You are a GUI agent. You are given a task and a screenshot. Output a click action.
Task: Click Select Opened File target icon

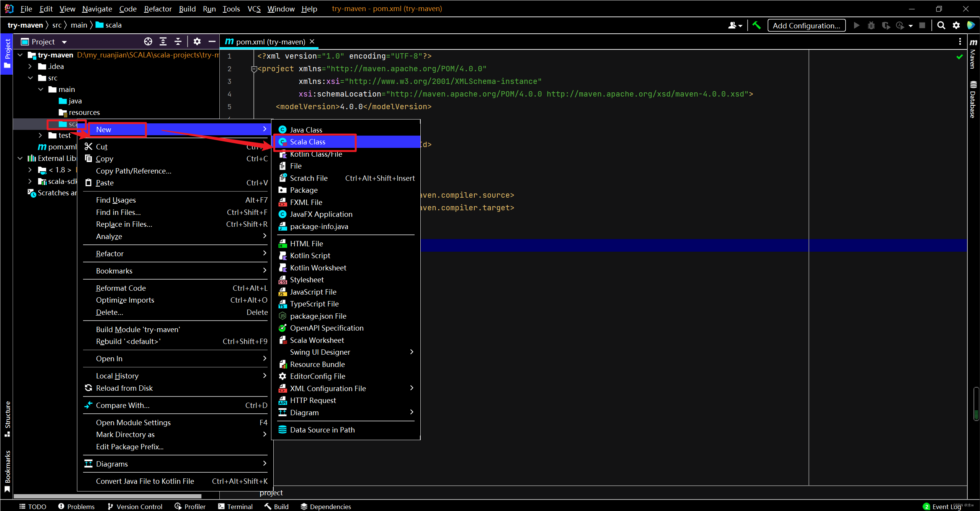[x=148, y=41]
